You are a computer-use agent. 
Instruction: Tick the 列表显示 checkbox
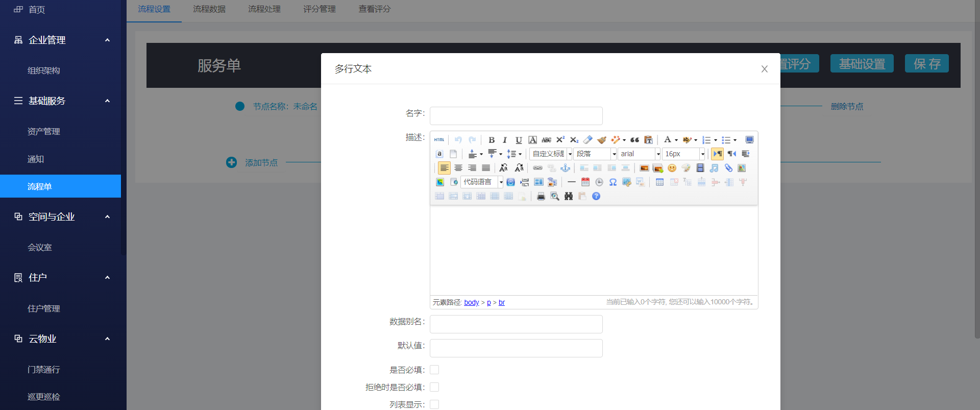[434, 404]
